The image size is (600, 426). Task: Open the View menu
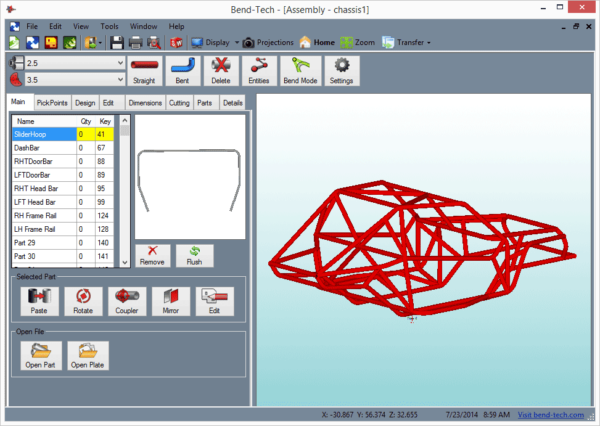coord(81,26)
